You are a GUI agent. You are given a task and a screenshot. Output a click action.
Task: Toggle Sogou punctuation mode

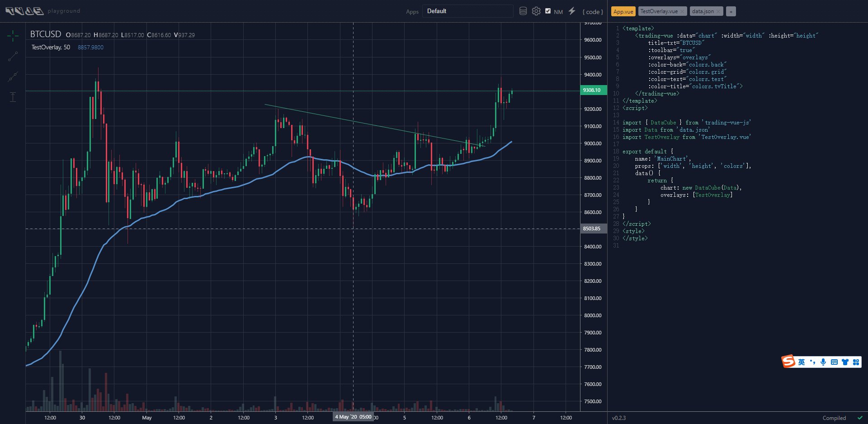(812, 362)
